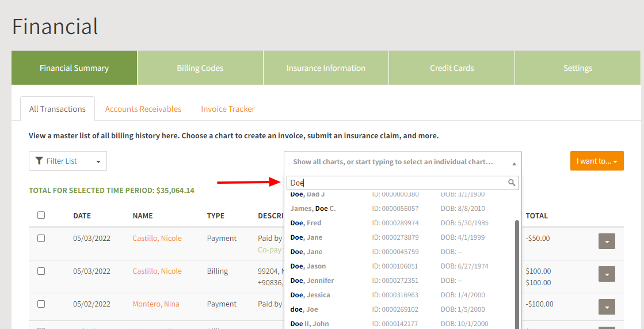Click the NAME column header
644x329 pixels.
143,216
